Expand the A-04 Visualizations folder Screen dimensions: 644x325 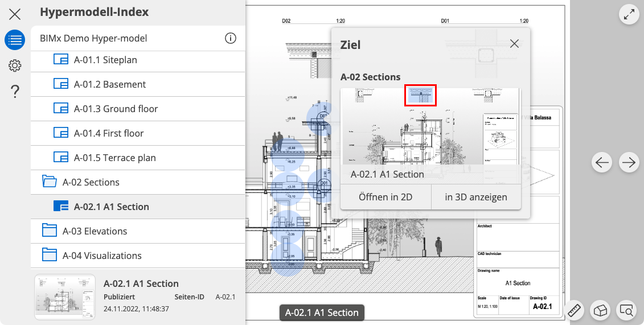tap(138, 256)
